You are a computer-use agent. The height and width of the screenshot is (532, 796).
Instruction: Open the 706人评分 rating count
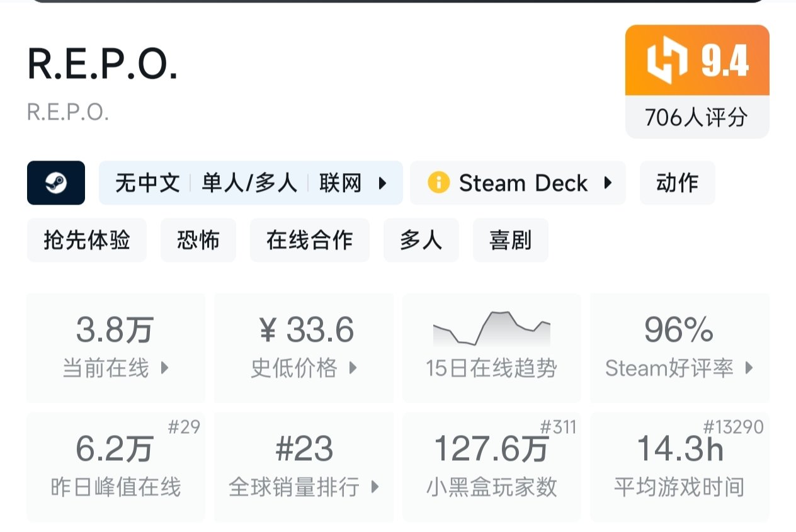tap(696, 117)
